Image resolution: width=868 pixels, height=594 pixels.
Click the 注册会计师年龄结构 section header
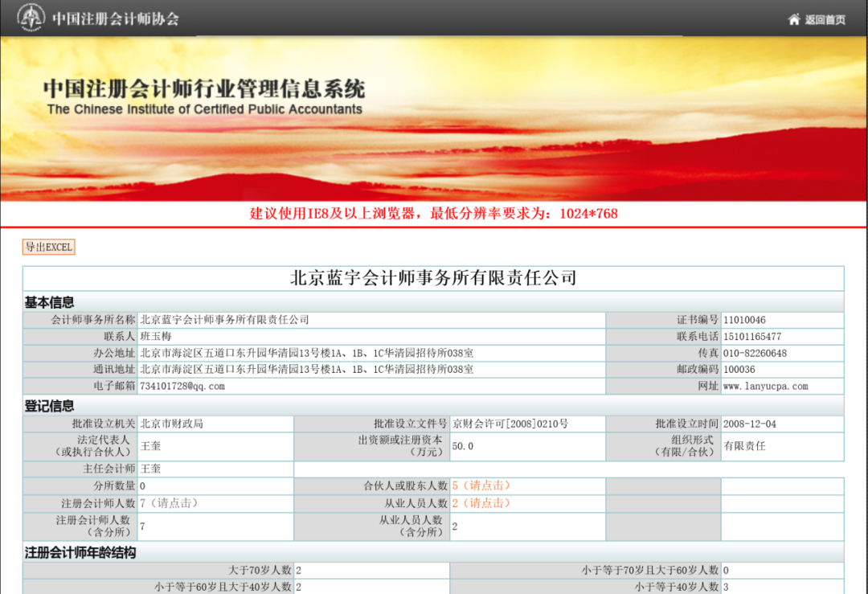(80, 552)
